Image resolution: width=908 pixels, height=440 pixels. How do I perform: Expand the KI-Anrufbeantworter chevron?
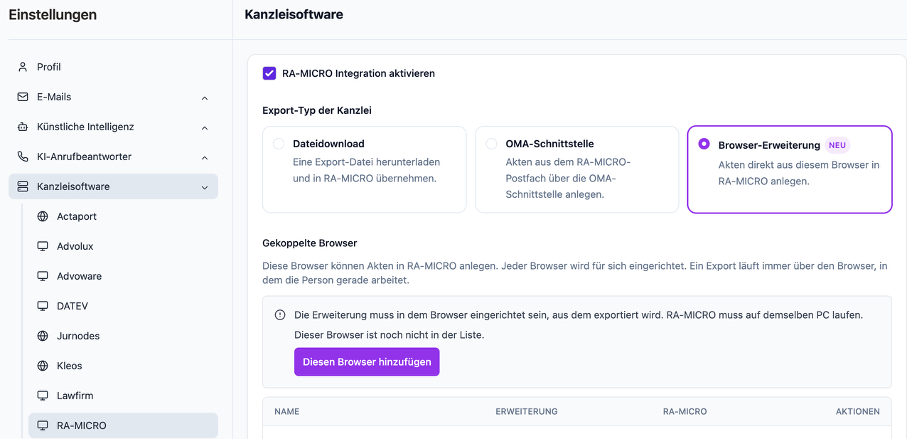tap(204, 157)
